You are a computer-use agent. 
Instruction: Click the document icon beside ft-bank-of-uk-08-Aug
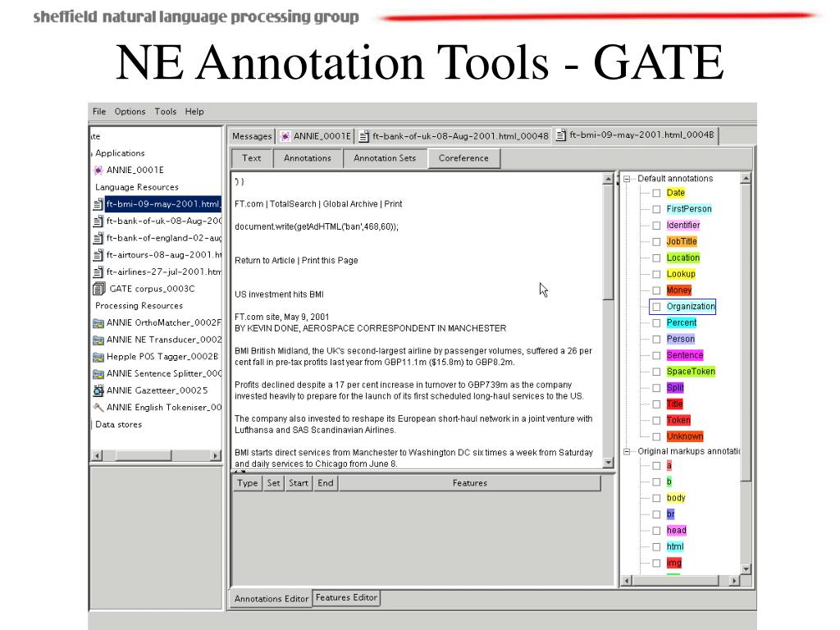point(98,221)
